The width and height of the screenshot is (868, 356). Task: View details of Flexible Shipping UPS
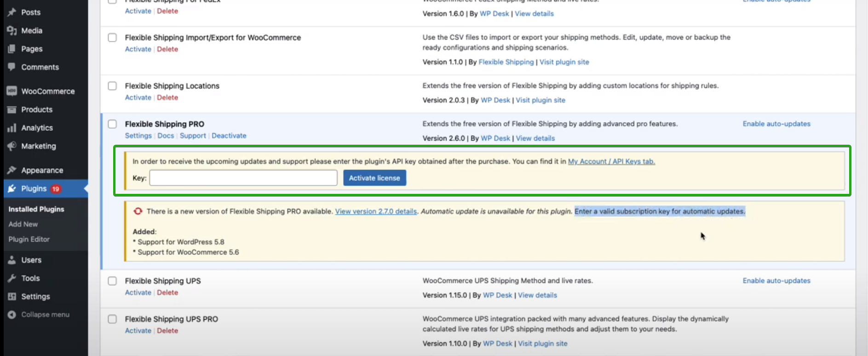(x=537, y=295)
